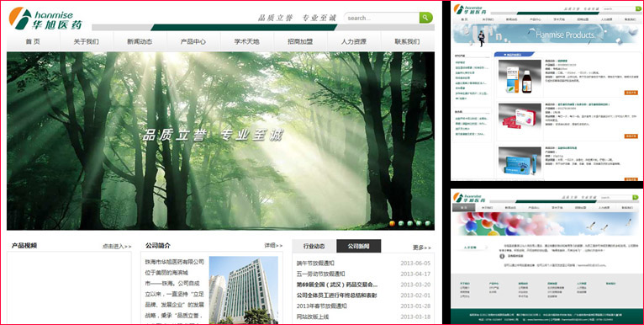
Task: Open 关于我们 in the main navigation
Action: 87,41
